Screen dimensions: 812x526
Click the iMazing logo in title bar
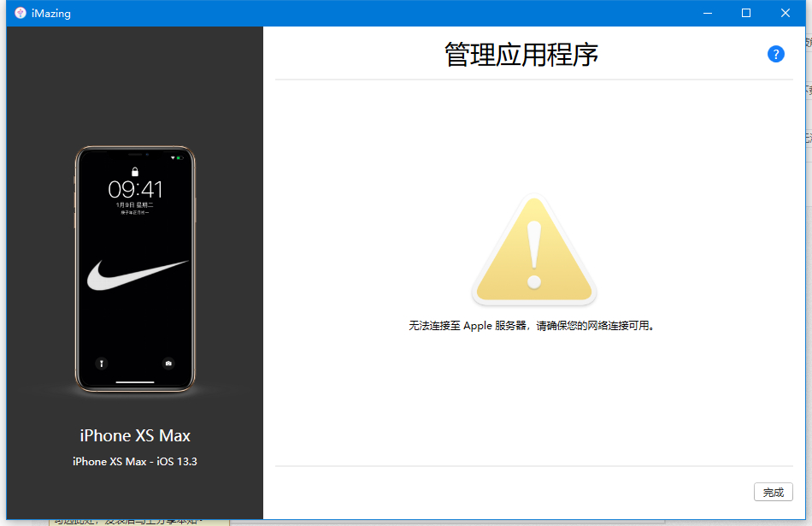point(21,13)
